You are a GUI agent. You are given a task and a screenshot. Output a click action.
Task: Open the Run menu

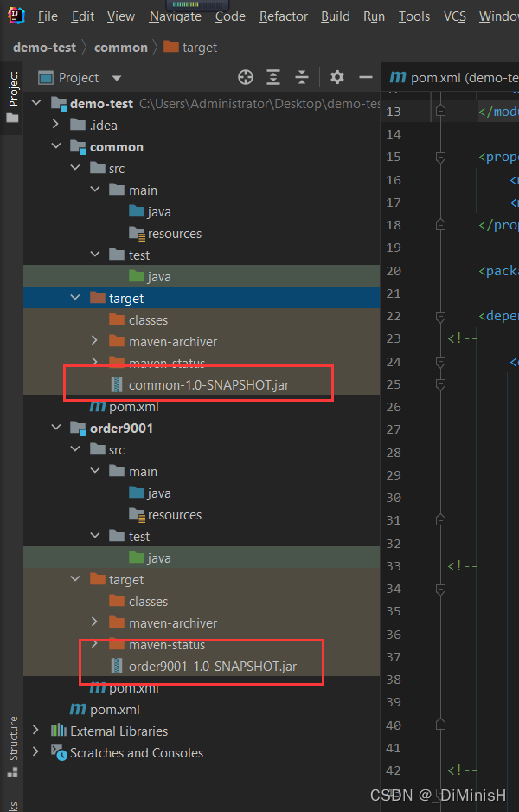pos(375,16)
